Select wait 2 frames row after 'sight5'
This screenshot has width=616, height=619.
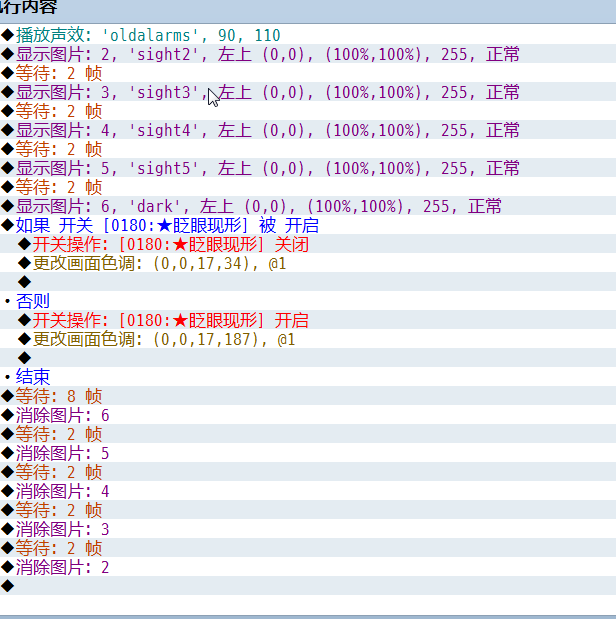click(x=308, y=187)
